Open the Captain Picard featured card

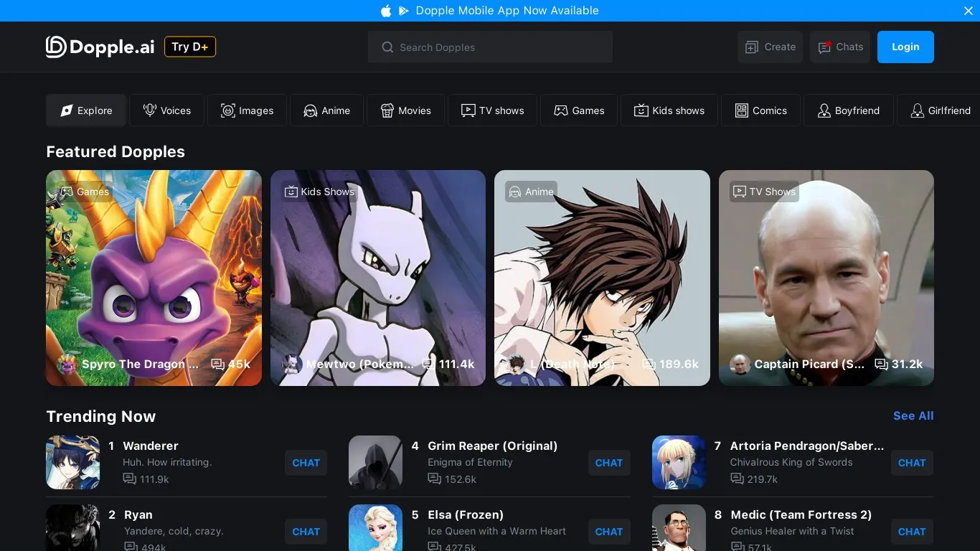click(826, 278)
